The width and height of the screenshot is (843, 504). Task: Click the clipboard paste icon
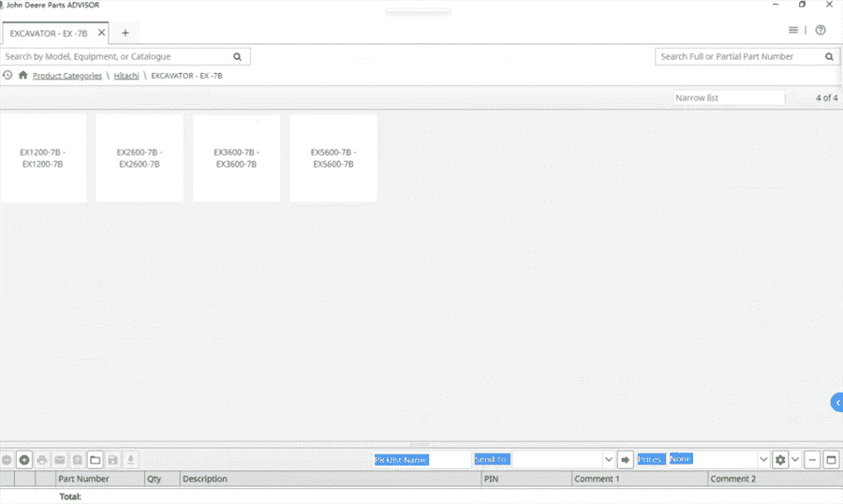pos(78,460)
